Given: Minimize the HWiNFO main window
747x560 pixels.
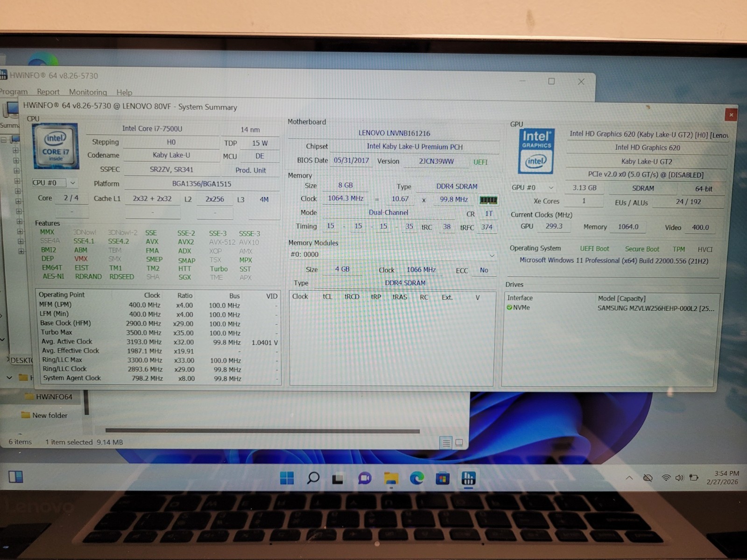Looking at the screenshot, I should [x=522, y=81].
